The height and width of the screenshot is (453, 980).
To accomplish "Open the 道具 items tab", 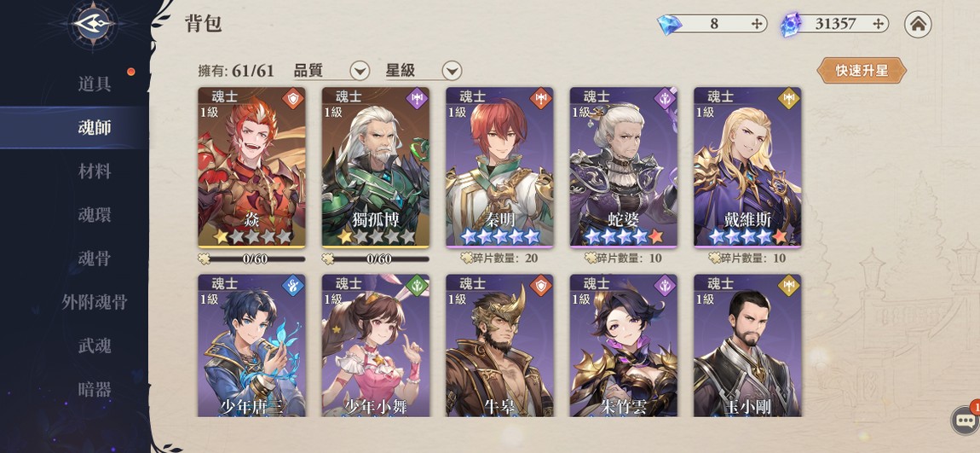I will (95, 84).
